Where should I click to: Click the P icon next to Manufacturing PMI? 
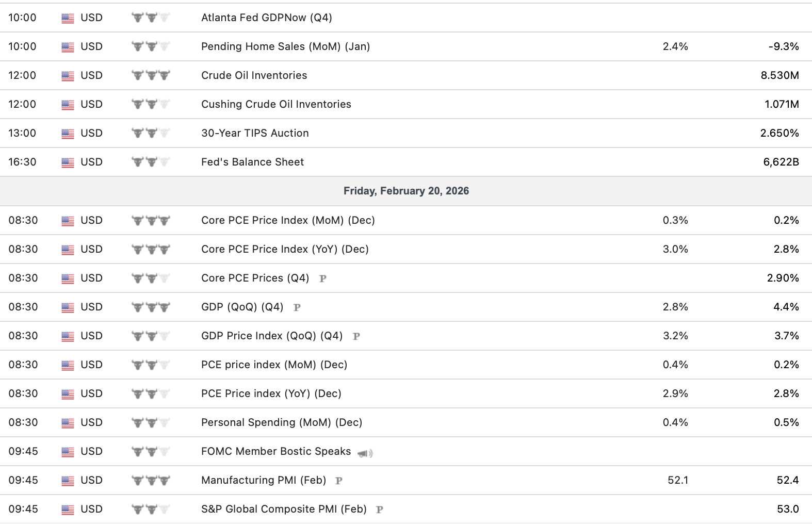(x=338, y=481)
